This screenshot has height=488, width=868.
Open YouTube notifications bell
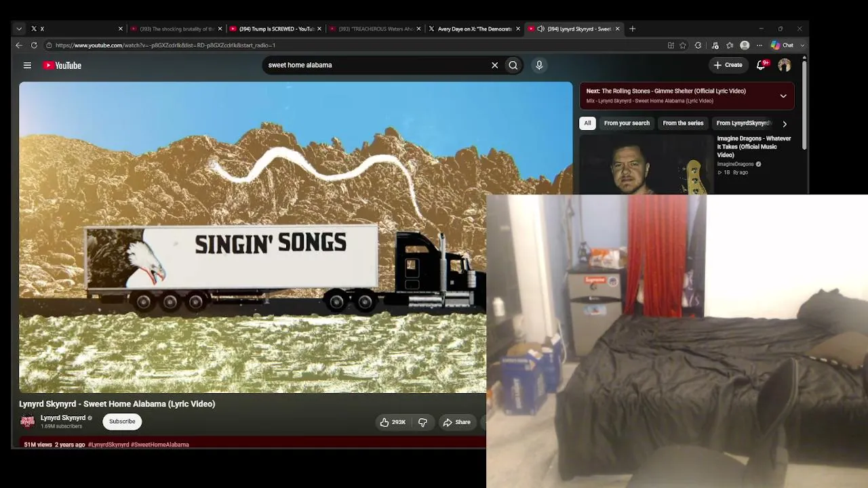(x=762, y=65)
